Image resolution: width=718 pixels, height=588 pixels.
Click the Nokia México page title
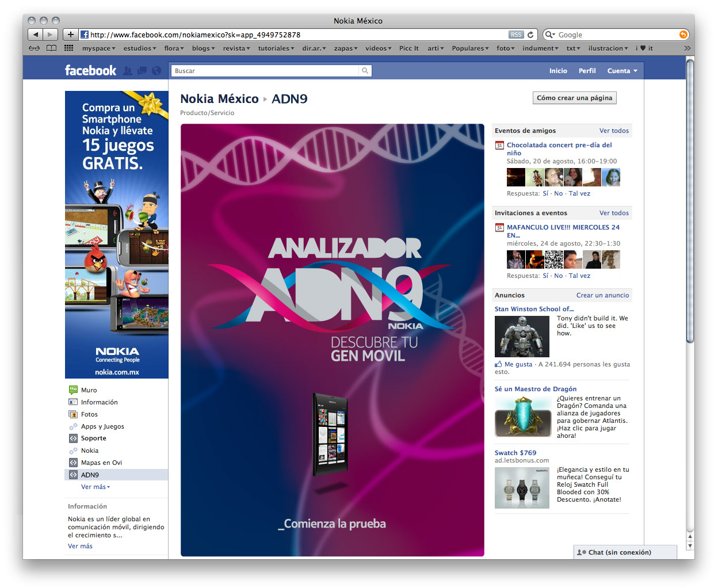click(x=219, y=98)
